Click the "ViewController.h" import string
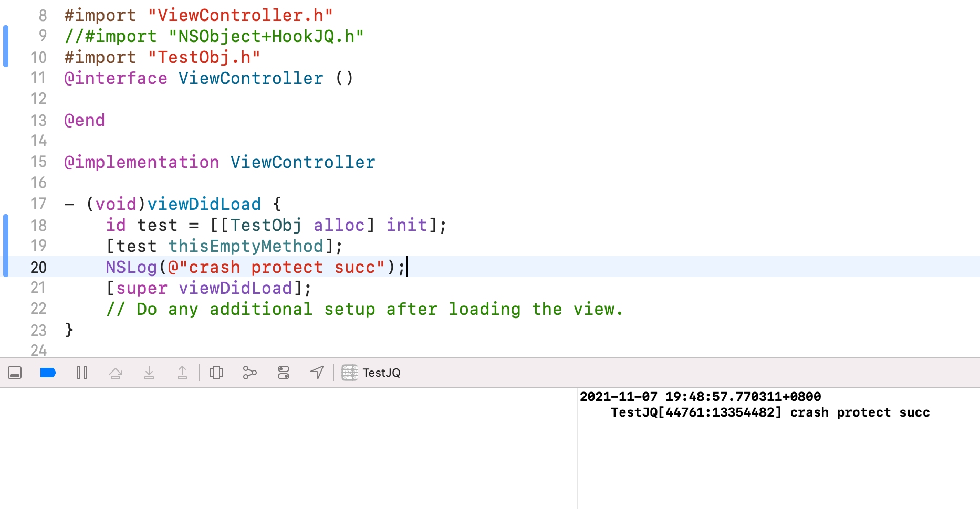 point(241,15)
